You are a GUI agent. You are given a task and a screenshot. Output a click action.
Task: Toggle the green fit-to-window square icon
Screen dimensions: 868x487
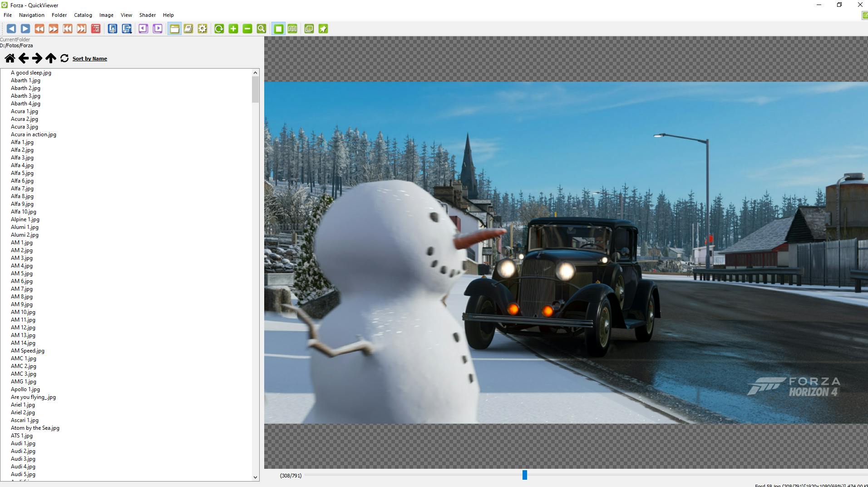[279, 29]
